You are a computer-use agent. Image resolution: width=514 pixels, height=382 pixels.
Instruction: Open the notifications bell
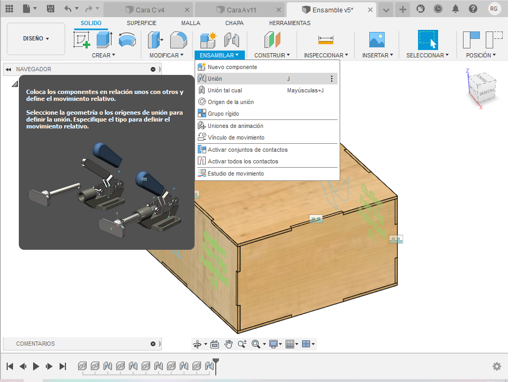point(455,9)
